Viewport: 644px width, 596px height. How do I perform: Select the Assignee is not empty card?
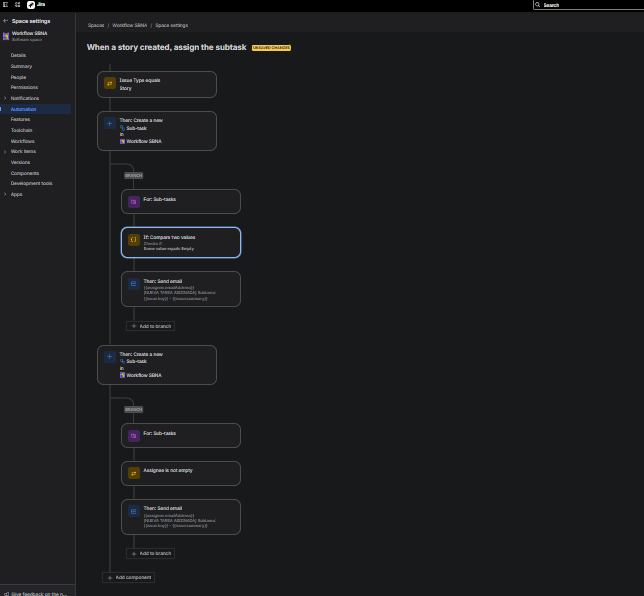pos(181,473)
